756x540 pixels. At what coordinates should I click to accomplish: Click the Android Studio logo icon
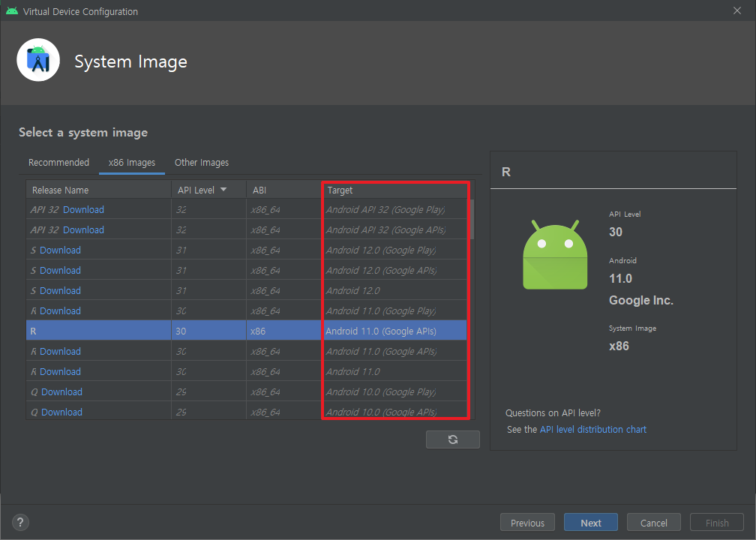pos(38,60)
